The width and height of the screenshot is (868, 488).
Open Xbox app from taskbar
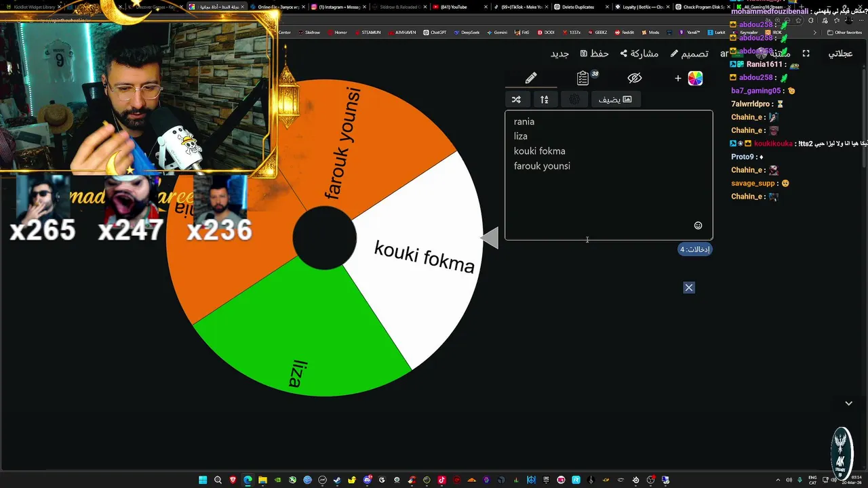pyautogui.click(x=292, y=480)
